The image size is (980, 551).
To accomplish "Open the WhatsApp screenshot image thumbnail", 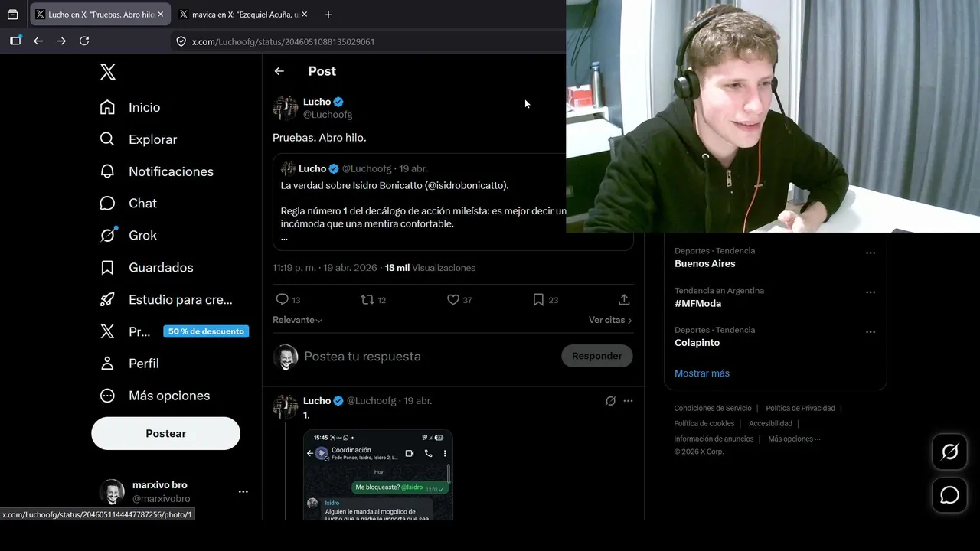I will pos(377,474).
